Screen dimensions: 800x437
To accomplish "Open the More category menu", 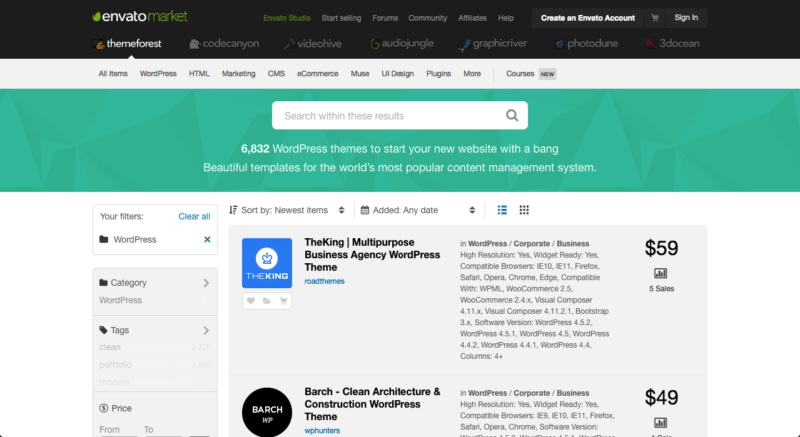I will pyautogui.click(x=472, y=74).
